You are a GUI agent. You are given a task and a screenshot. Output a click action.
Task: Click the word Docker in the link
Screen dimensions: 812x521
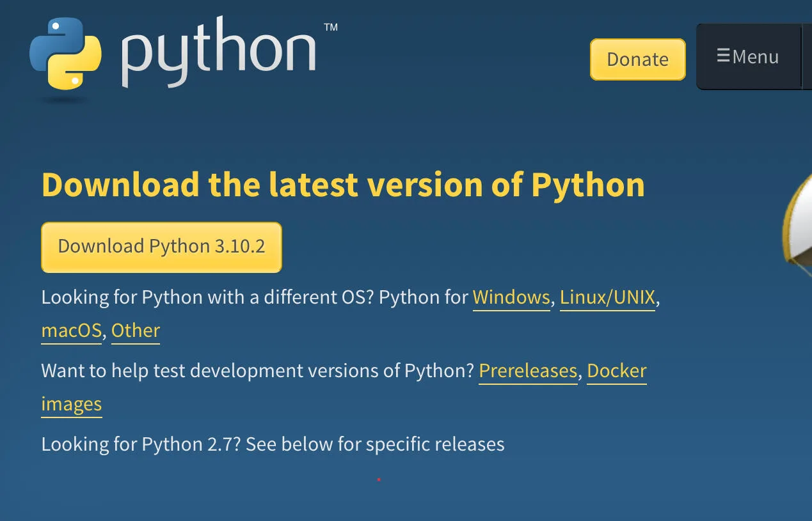click(617, 371)
